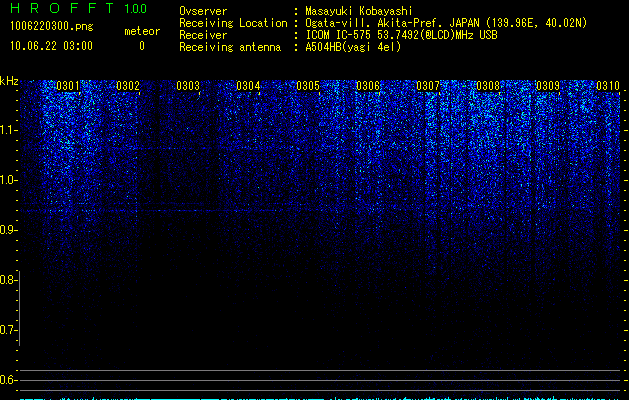Select observer name Masayuki Kobayashi
The width and height of the screenshot is (629, 400).
tap(359, 11)
